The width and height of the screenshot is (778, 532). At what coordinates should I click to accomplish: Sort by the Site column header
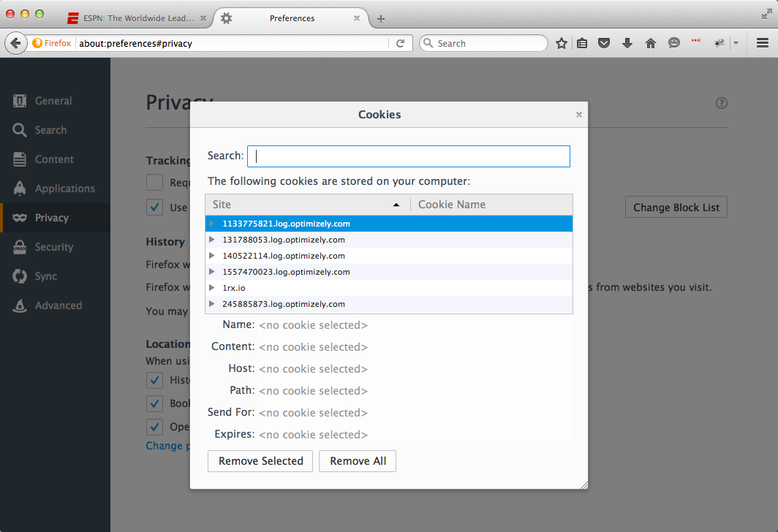tap(308, 205)
